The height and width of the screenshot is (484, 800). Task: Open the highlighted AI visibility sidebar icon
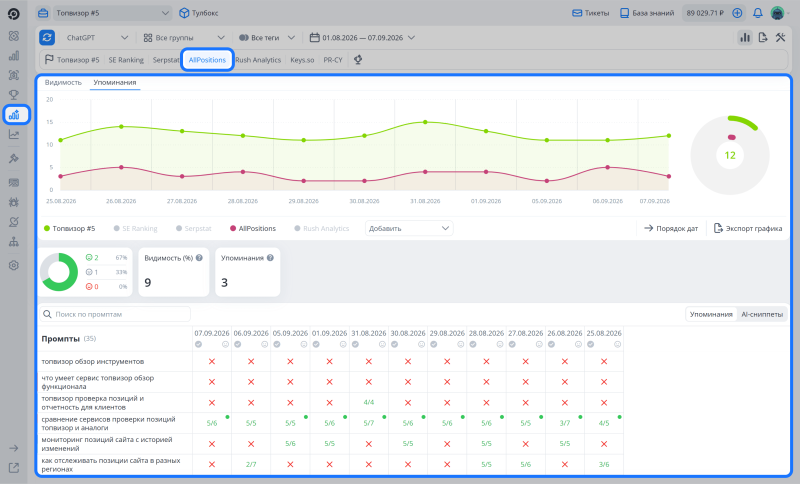point(16,115)
